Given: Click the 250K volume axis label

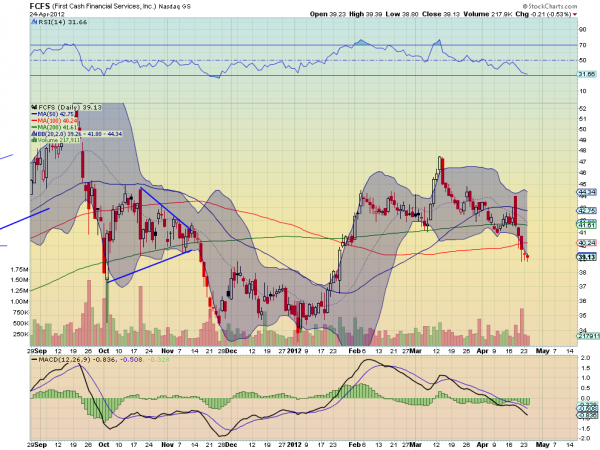Looking at the screenshot, I should coord(21,334).
